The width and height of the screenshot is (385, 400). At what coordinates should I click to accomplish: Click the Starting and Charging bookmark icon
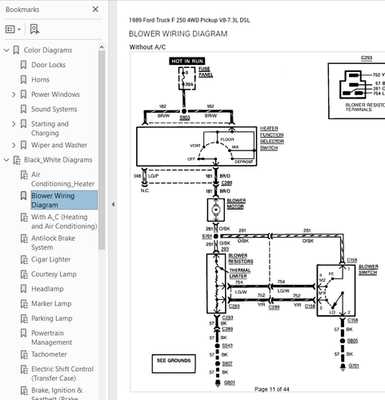pos(23,124)
